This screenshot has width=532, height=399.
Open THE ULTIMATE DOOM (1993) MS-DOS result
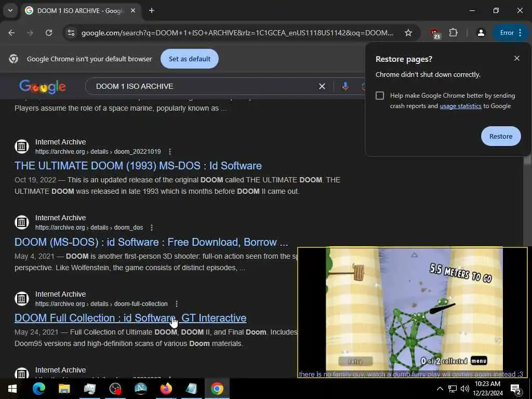[x=138, y=166]
